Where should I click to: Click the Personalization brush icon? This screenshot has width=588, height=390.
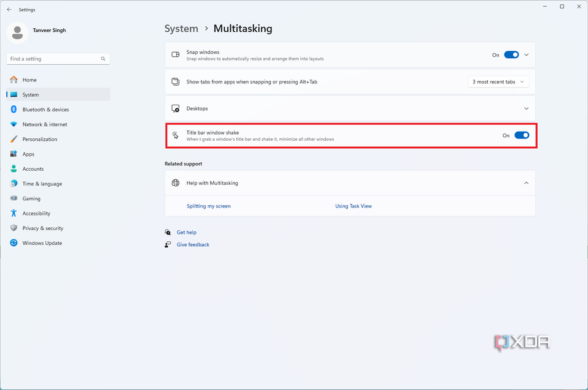[x=13, y=139]
